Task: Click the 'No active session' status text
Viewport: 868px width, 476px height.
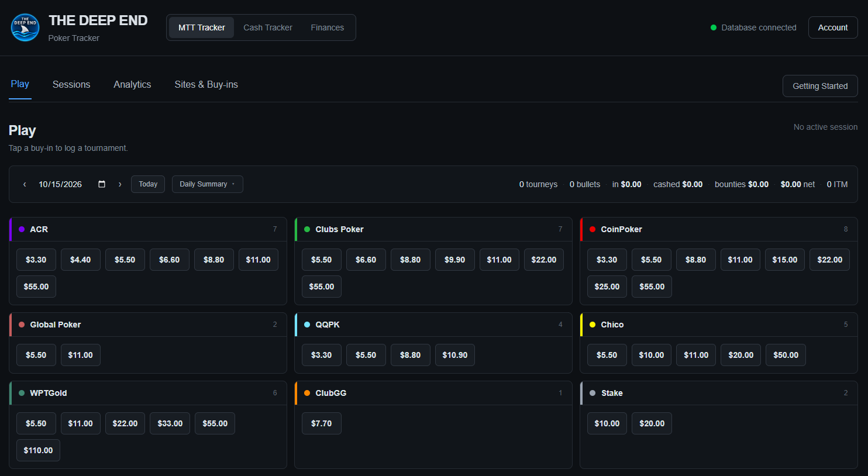Action: [x=825, y=127]
